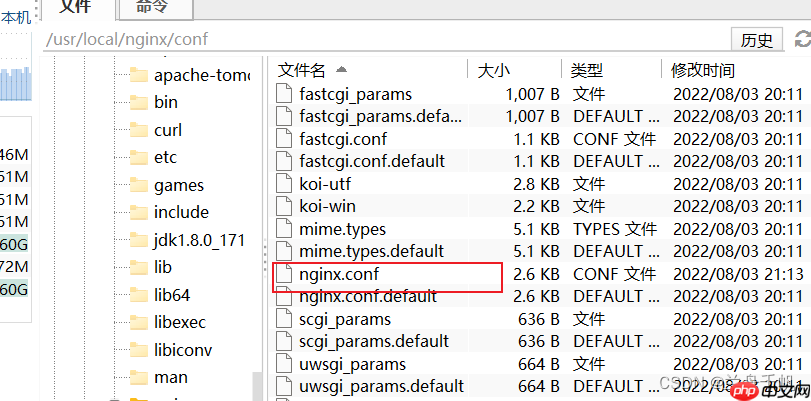Click the koi-win file icon

coord(284,206)
